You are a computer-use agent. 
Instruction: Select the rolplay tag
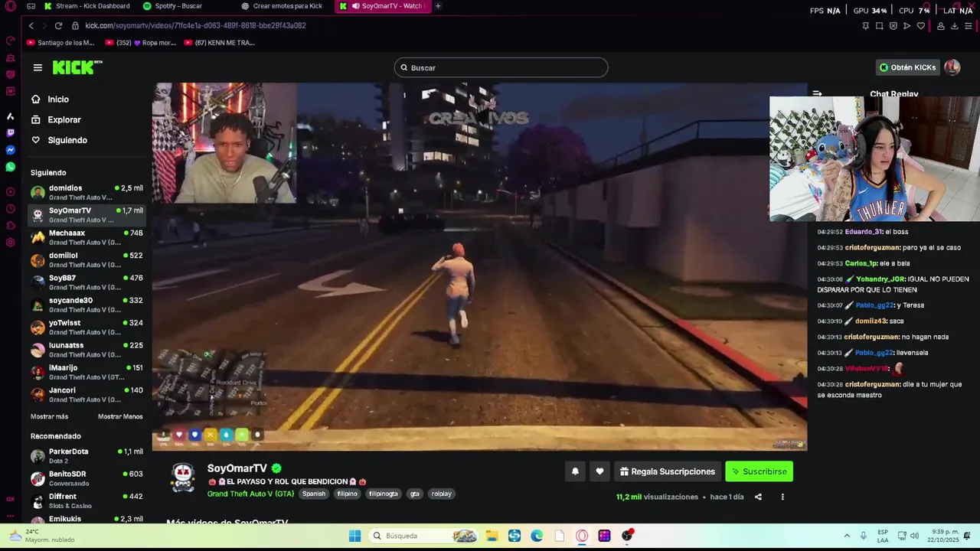click(x=442, y=494)
